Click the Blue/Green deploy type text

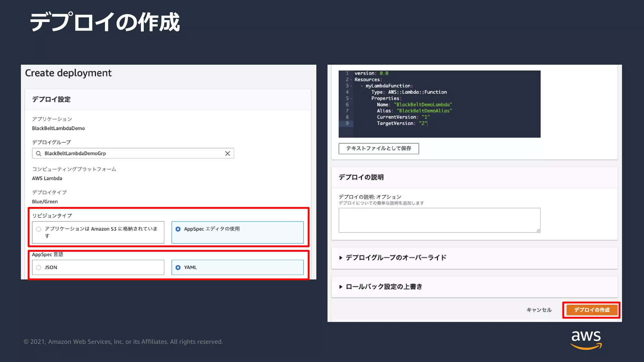[45, 201]
